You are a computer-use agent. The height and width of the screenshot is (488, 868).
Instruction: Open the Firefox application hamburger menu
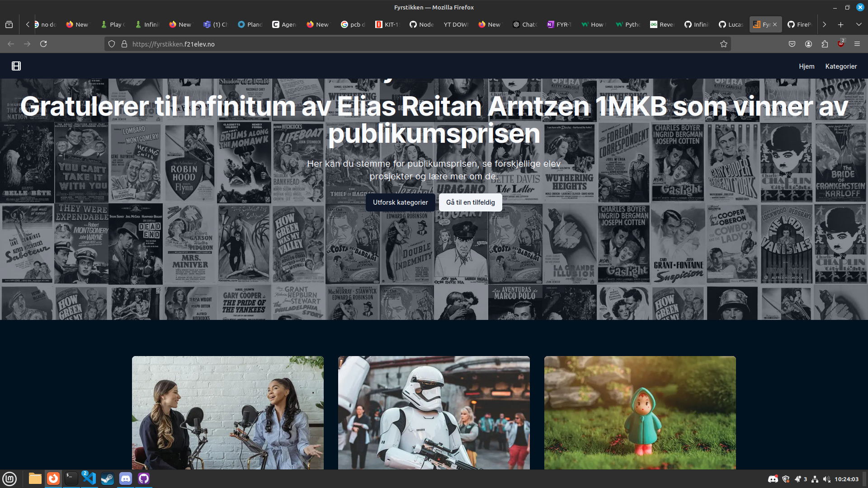coord(857,44)
